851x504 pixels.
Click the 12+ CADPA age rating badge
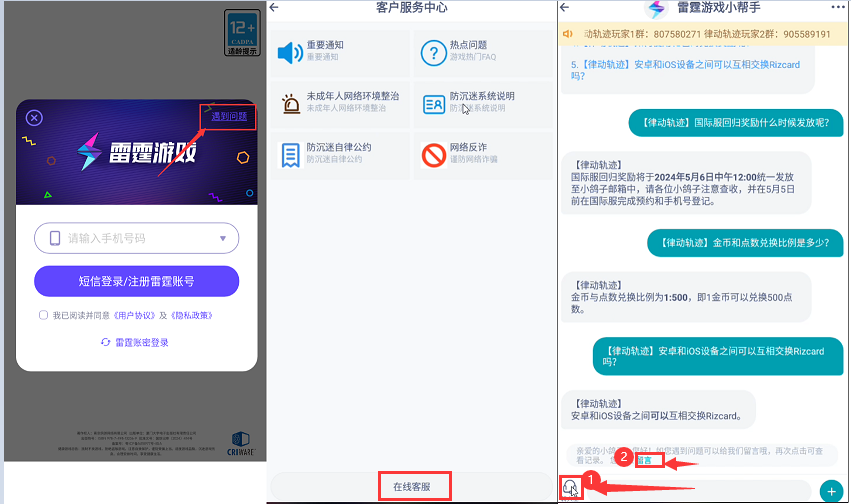(242, 33)
